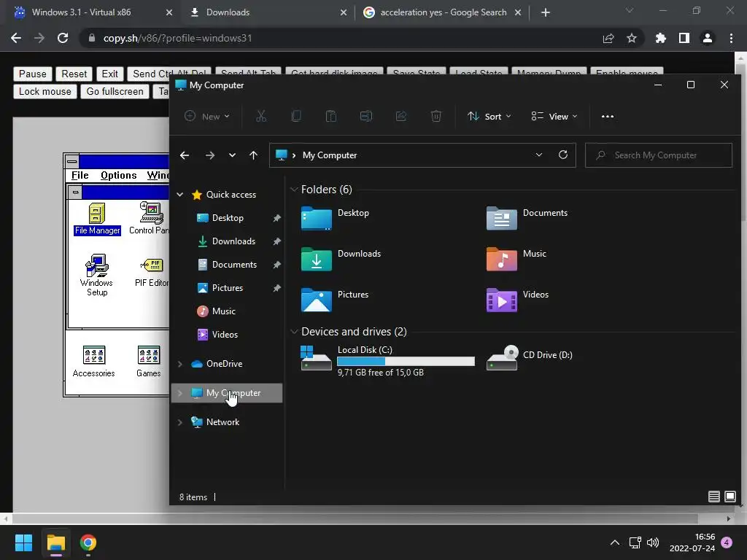Open the New item dropdown

click(207, 116)
